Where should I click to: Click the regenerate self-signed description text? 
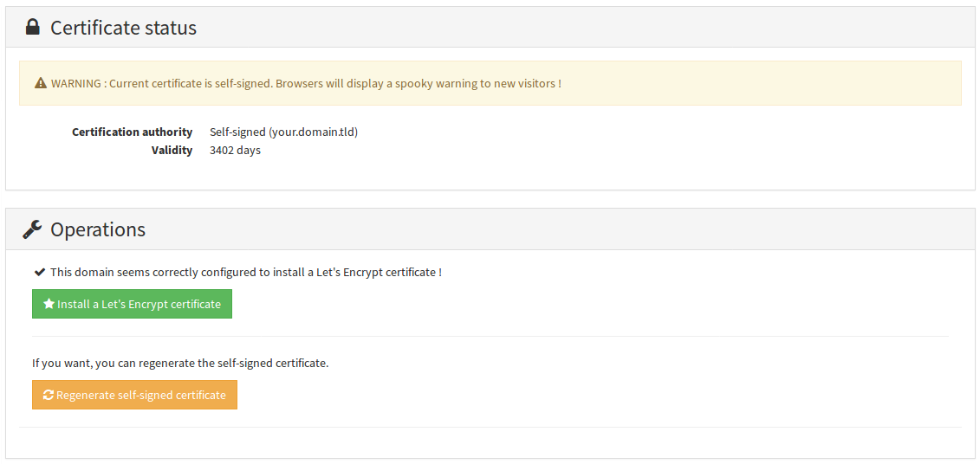click(x=180, y=364)
